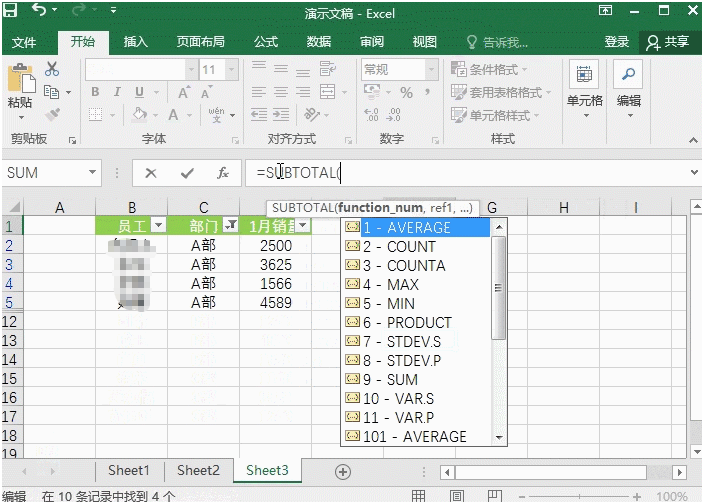
Task: Open the 编辑 editing dropdown
Action: tap(629, 90)
